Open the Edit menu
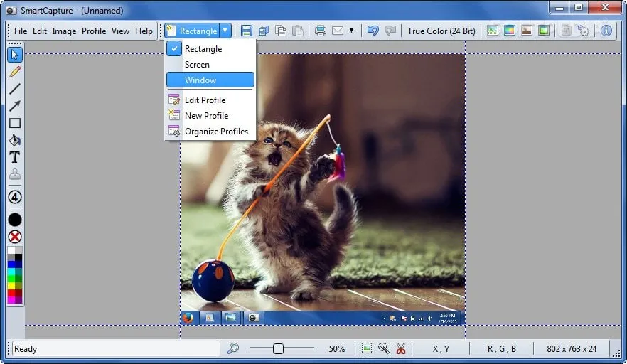Screen dimensions: 627x364 [x=40, y=31]
